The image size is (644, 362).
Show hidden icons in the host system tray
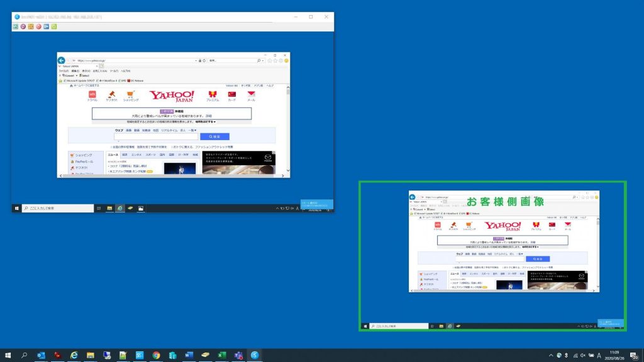551,356
